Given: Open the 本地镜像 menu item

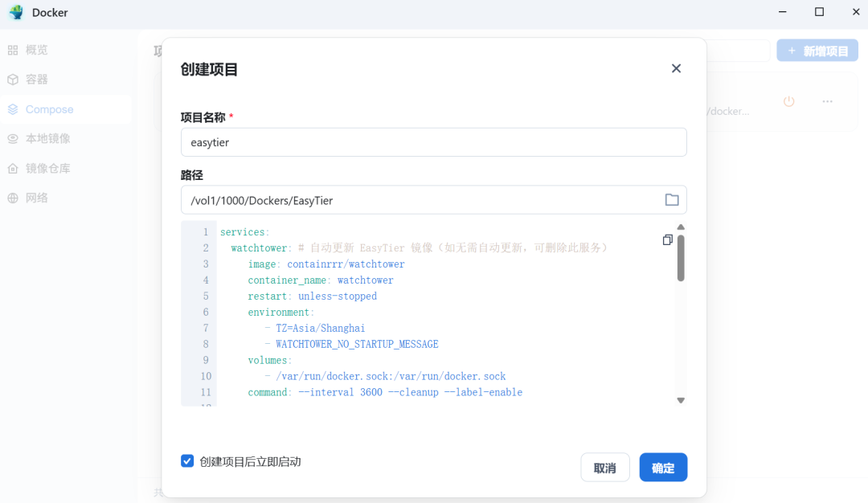Looking at the screenshot, I should click(66, 139).
